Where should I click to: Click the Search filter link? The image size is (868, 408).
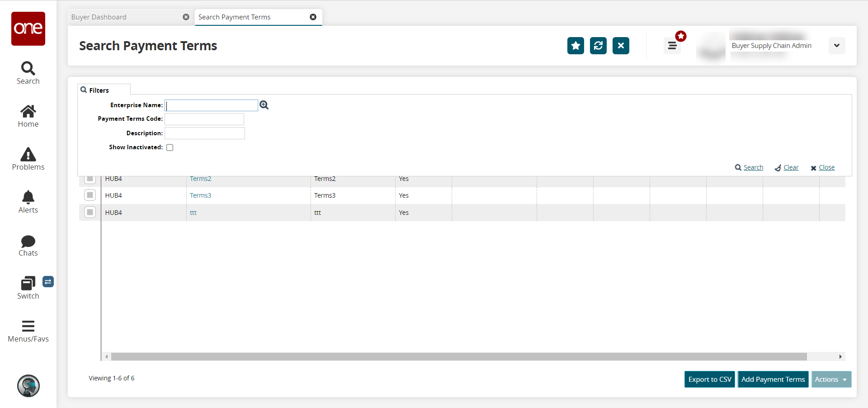[x=749, y=167]
